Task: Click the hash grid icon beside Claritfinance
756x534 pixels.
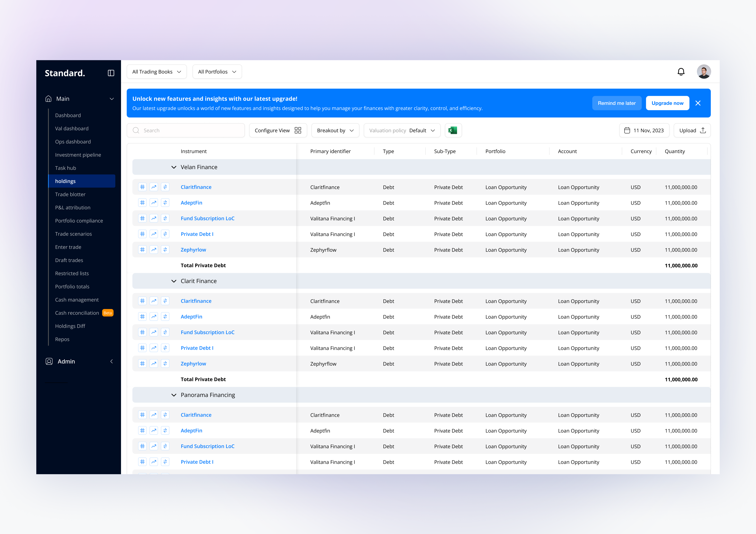Action: (143, 187)
